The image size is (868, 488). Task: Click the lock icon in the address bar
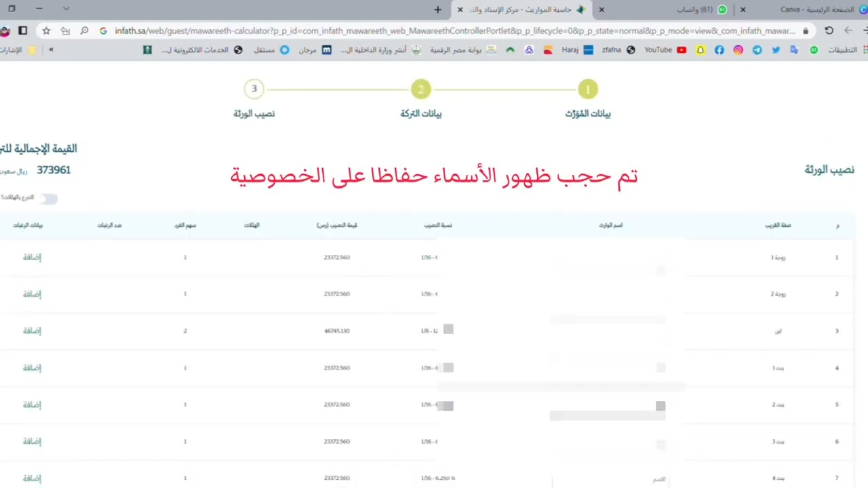click(806, 30)
